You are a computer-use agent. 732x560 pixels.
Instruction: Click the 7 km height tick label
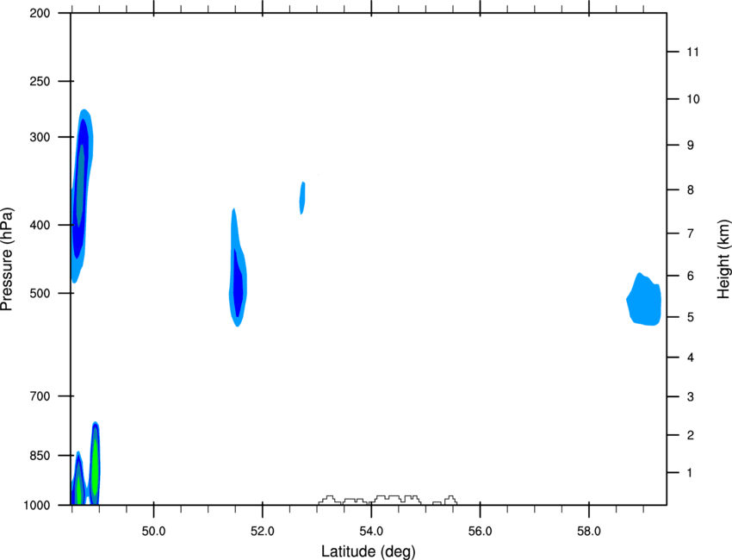pyautogui.click(x=691, y=233)
